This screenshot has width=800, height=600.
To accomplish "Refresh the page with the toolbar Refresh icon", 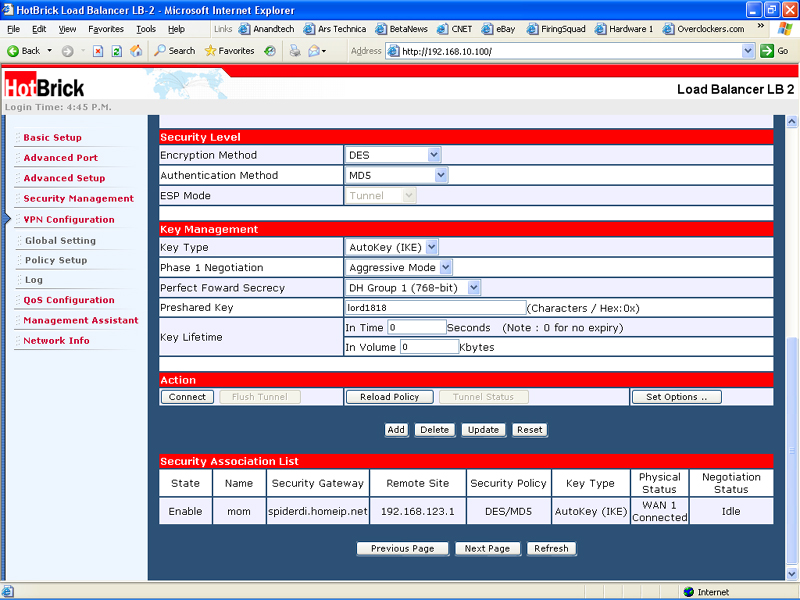I will click(117, 51).
